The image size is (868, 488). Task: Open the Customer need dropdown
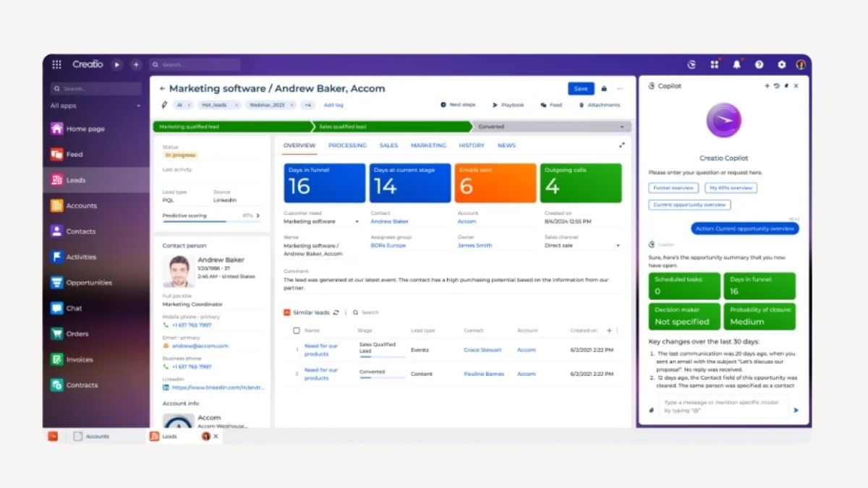(x=357, y=222)
